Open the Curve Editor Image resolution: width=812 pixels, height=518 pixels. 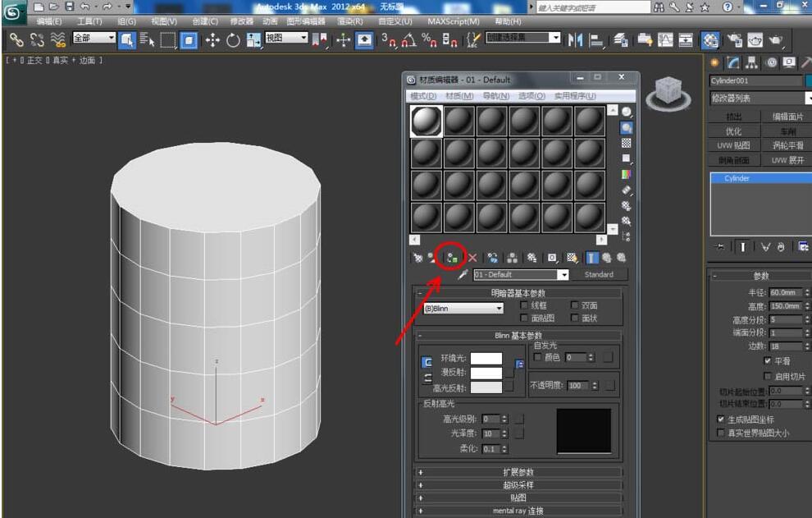[665, 40]
